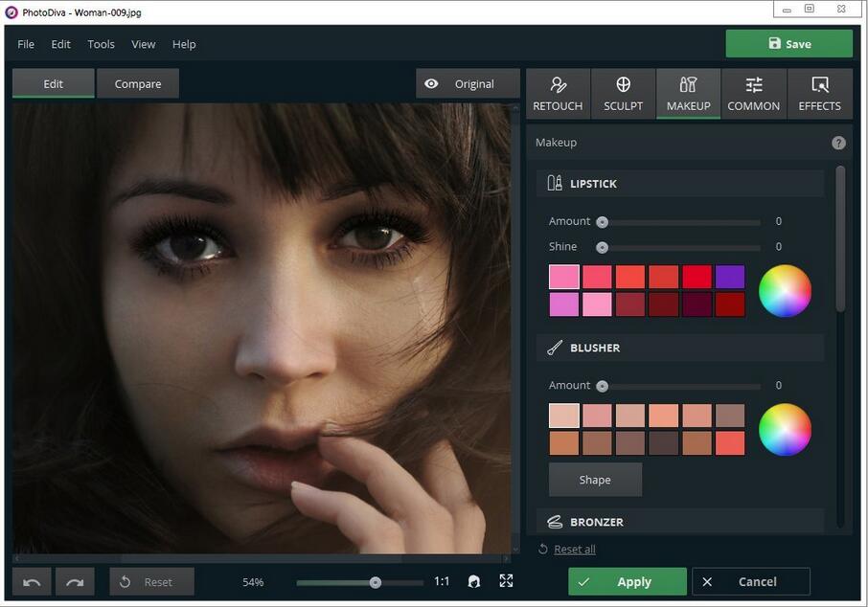Choose the bright red lipstick swatch
This screenshot has width=868, height=607.
click(697, 277)
